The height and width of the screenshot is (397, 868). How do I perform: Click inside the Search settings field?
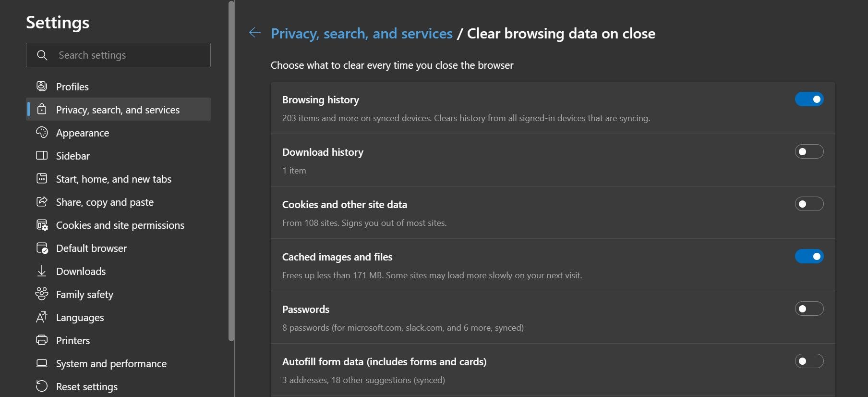tap(118, 55)
